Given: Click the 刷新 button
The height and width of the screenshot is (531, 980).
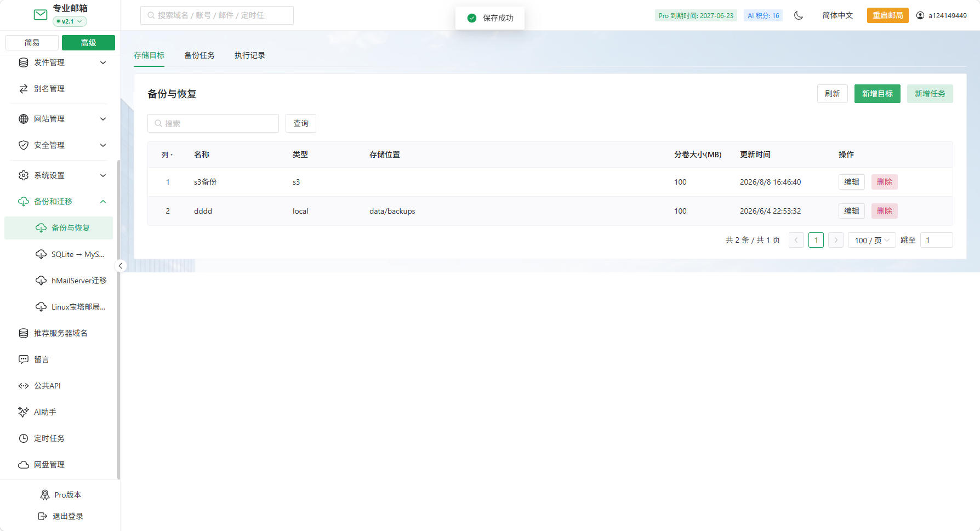Looking at the screenshot, I should click(x=833, y=94).
